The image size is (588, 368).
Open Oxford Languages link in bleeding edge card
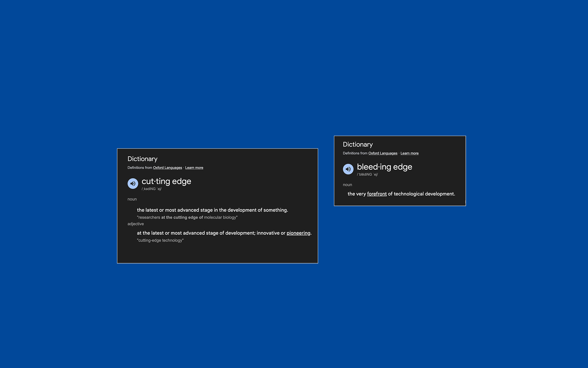click(383, 153)
